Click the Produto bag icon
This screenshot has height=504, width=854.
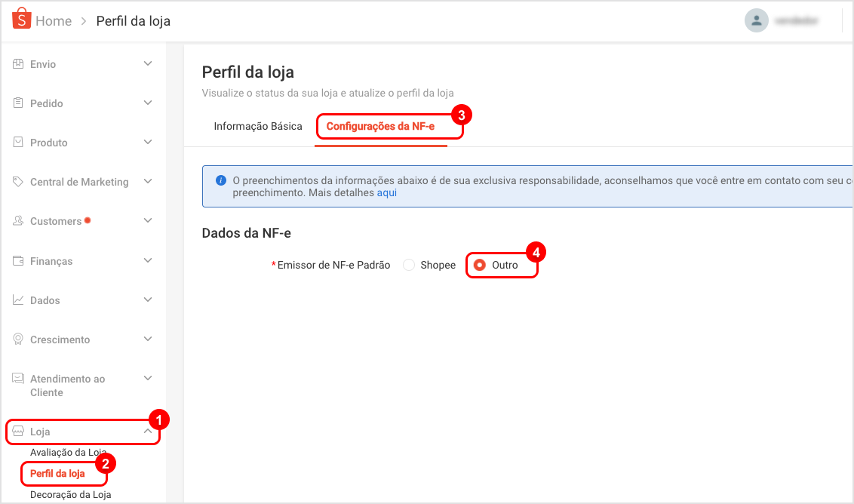pos(19,143)
